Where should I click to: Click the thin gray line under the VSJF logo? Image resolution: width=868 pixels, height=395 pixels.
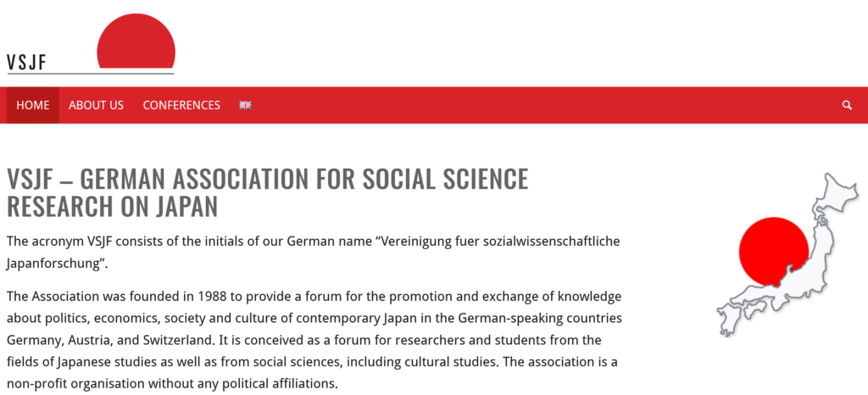[x=90, y=73]
